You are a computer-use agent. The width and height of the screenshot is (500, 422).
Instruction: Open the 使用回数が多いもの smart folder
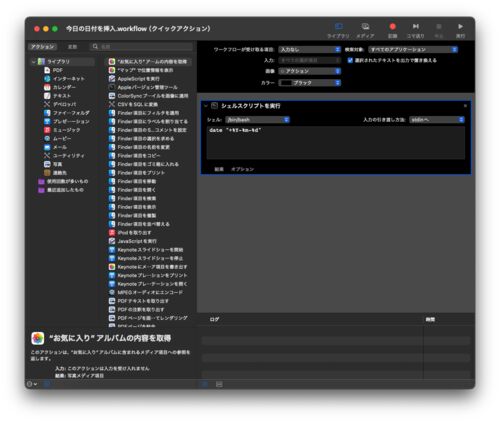(63, 181)
